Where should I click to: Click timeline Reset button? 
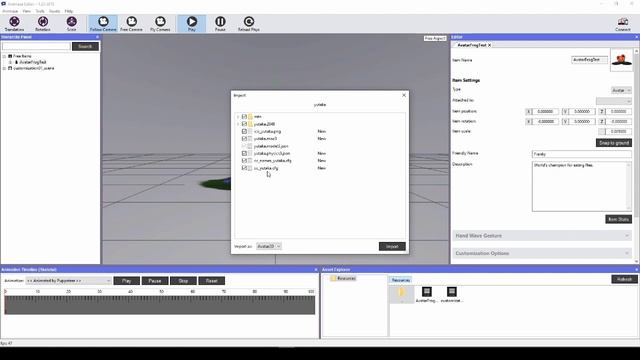(x=211, y=281)
